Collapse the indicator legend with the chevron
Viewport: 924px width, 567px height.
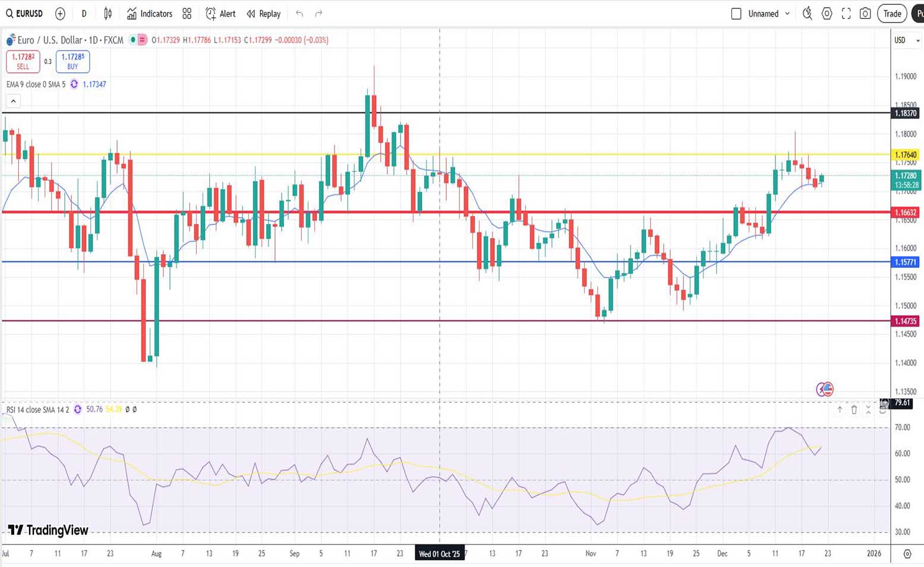pos(13,101)
